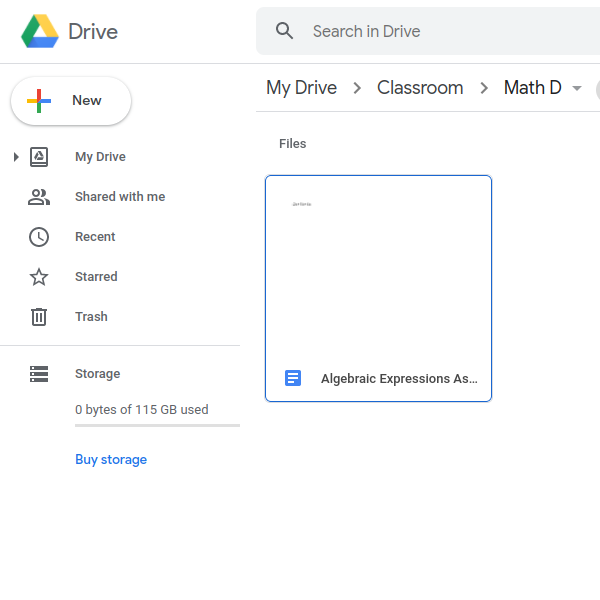Navigate to Classroom in the breadcrumb
The image size is (600, 600).
[420, 88]
